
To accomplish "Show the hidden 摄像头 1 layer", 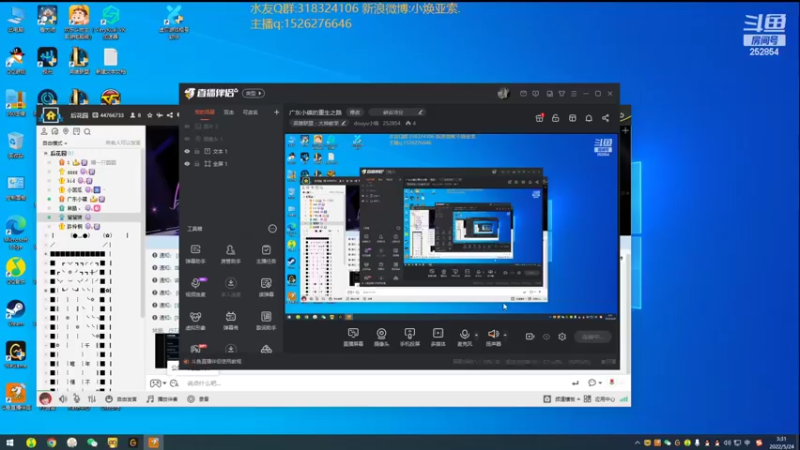I will pos(187,139).
